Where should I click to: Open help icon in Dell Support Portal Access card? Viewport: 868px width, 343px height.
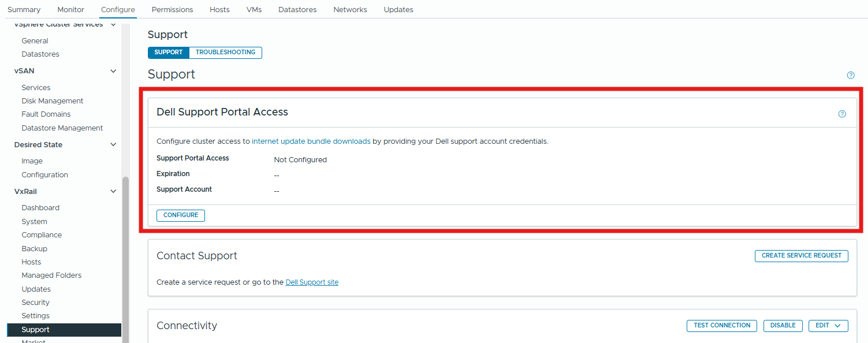[842, 114]
